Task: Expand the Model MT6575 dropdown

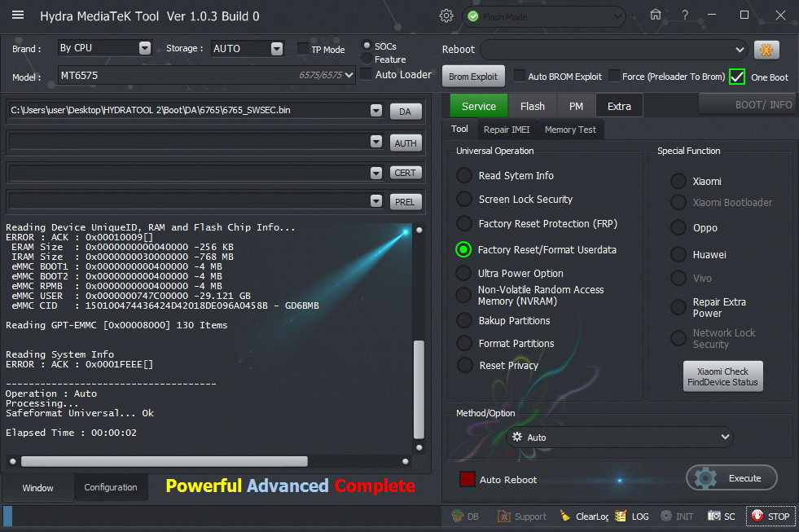Action: click(349, 76)
